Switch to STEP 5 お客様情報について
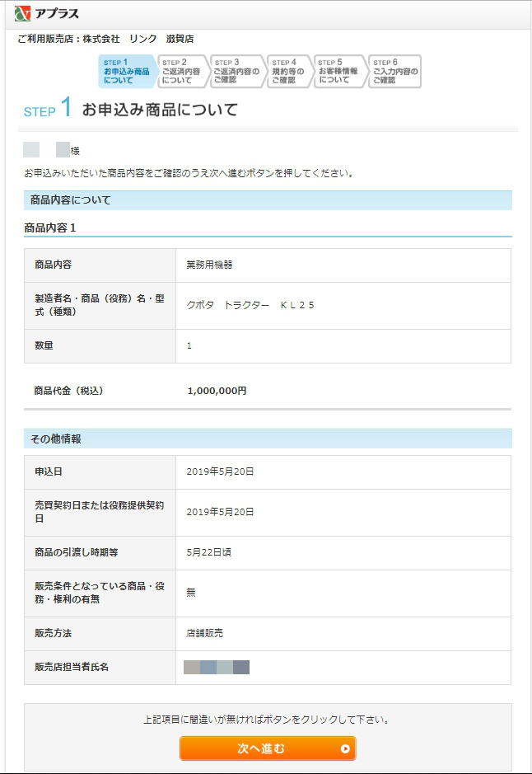 coord(339,72)
